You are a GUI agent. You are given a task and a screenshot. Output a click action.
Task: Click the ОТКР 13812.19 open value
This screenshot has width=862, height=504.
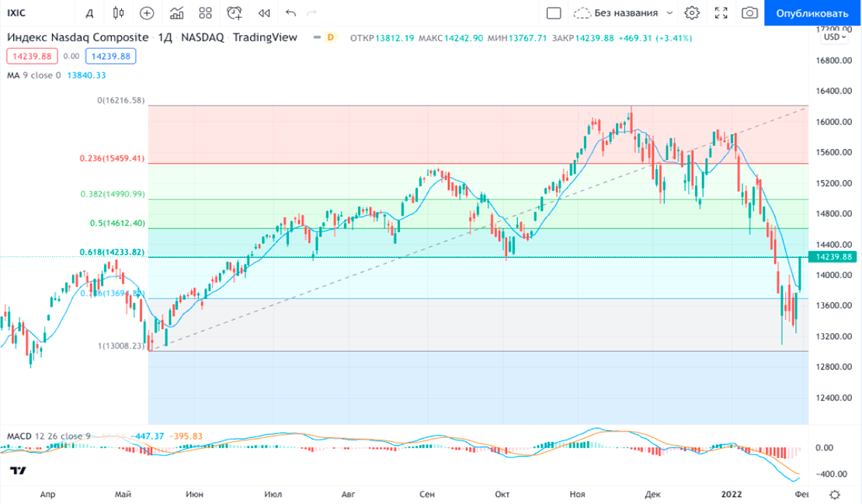pos(382,38)
